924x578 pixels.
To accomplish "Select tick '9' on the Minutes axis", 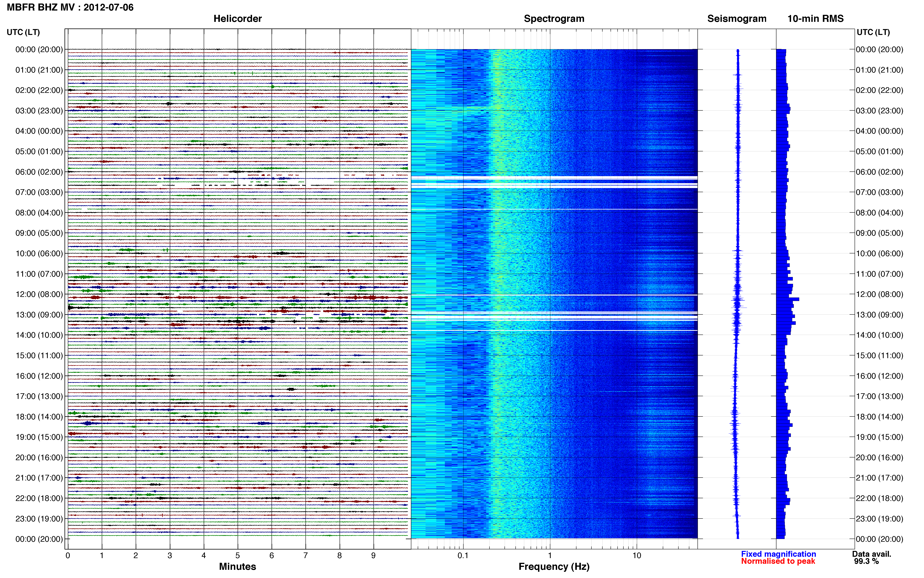I will point(373,555).
